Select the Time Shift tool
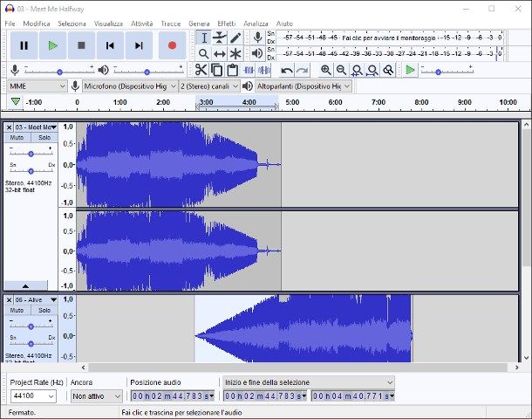Image resolution: width=532 pixels, height=419 pixels. tap(220, 53)
